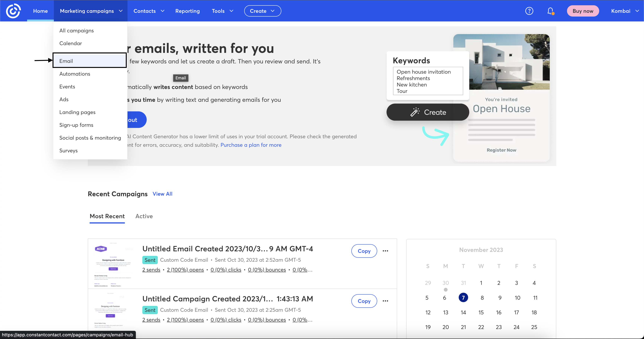Open the Untitled Email Created title
The image size is (644, 339).
click(x=227, y=249)
